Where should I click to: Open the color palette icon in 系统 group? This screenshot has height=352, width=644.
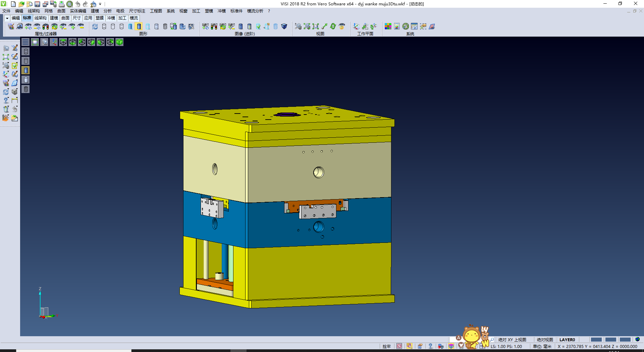tap(388, 27)
